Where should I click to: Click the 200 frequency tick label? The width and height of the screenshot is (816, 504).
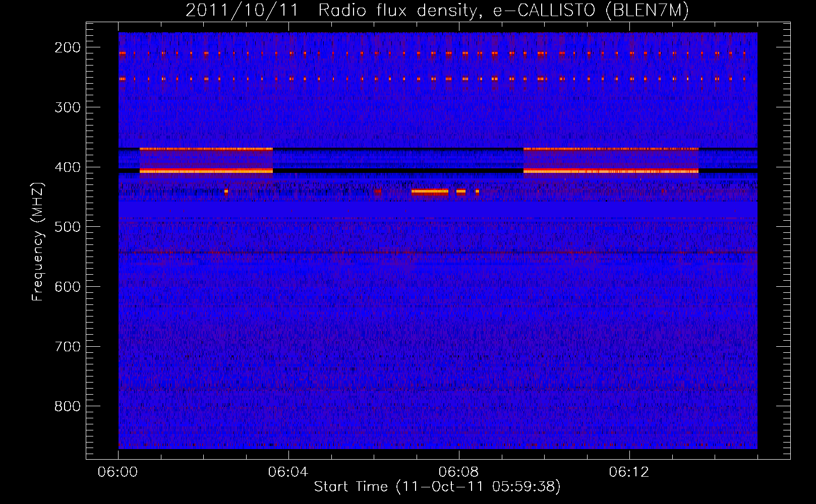click(68, 47)
